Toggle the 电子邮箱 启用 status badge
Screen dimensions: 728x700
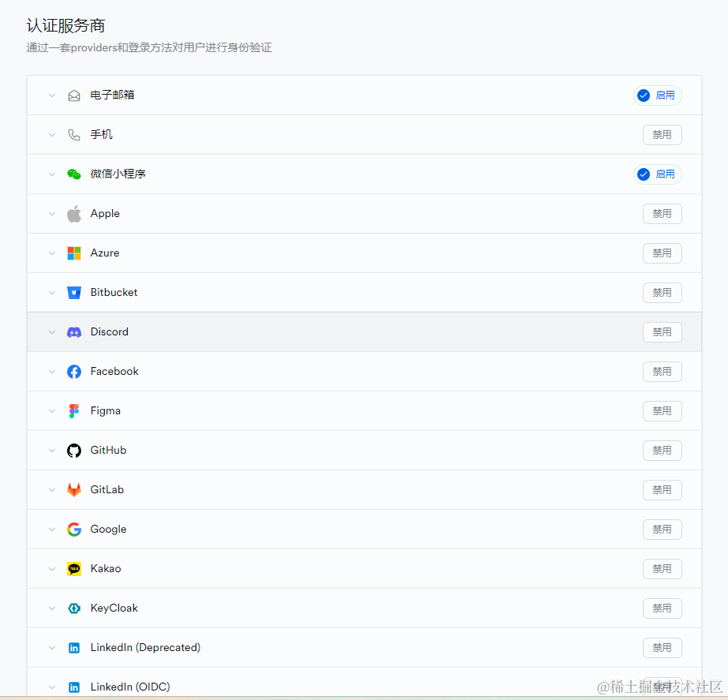658,95
